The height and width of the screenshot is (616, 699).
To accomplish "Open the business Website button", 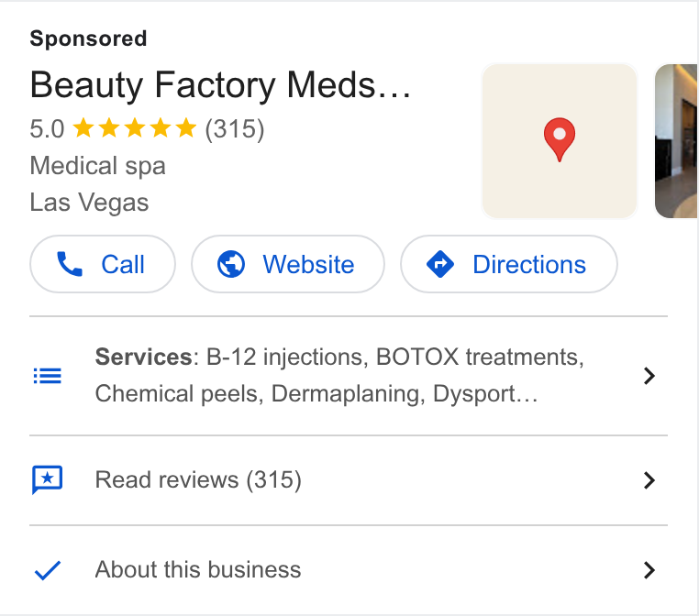I will (x=288, y=264).
